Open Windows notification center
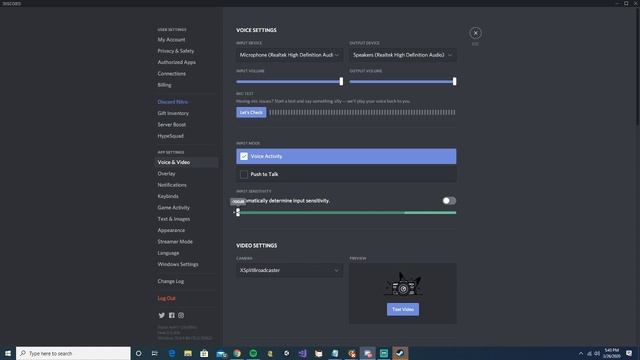The width and height of the screenshot is (640, 360). tap(629, 353)
